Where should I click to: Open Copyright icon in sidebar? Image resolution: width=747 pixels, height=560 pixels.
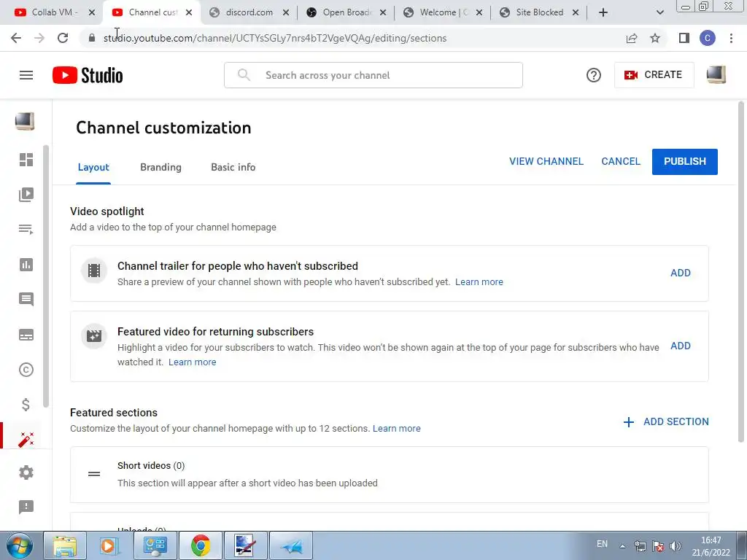click(26, 370)
